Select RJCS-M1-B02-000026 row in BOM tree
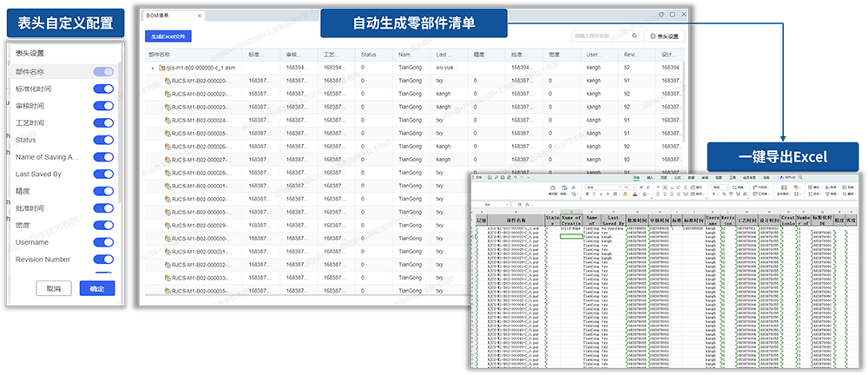This screenshot has width=868, height=375. (414, 147)
